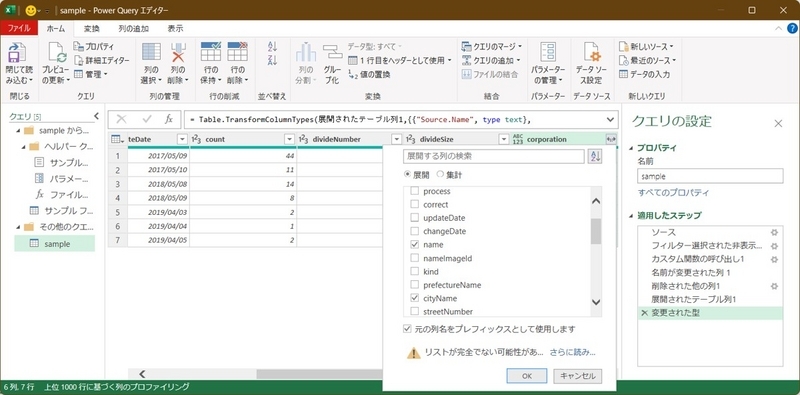
Task: Click the horizontal scrollbar left arrow
Action: click(142, 374)
